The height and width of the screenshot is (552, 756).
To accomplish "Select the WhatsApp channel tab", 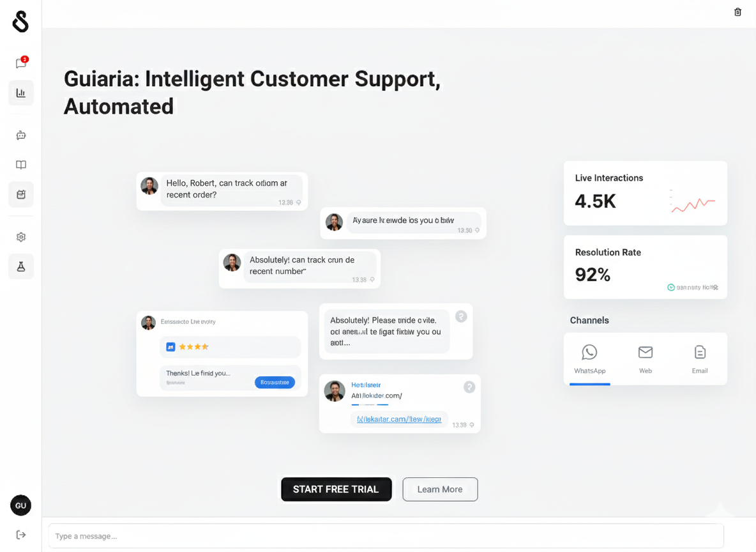I will coord(589,360).
